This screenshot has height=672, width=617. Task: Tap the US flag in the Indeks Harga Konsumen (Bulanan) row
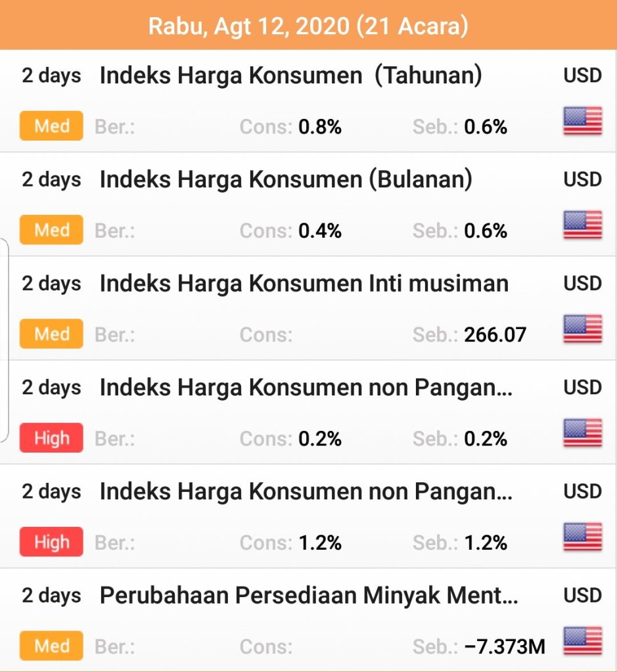pos(582,225)
